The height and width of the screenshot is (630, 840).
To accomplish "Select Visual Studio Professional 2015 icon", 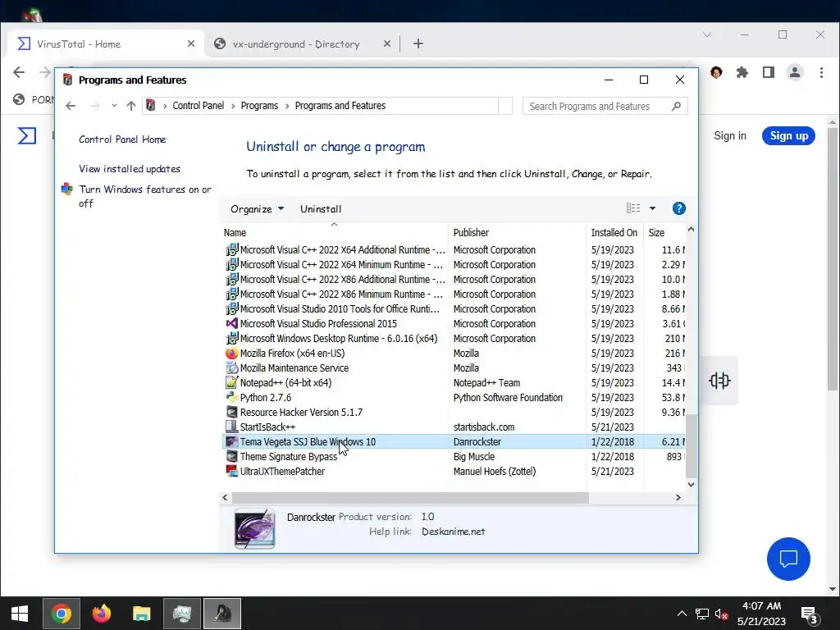I will point(231,323).
